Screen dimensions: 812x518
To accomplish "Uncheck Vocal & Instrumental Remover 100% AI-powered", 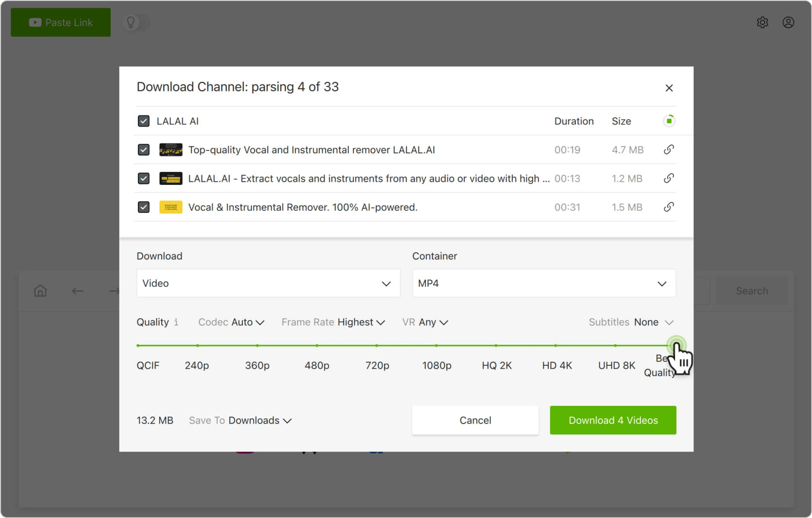I will [144, 207].
